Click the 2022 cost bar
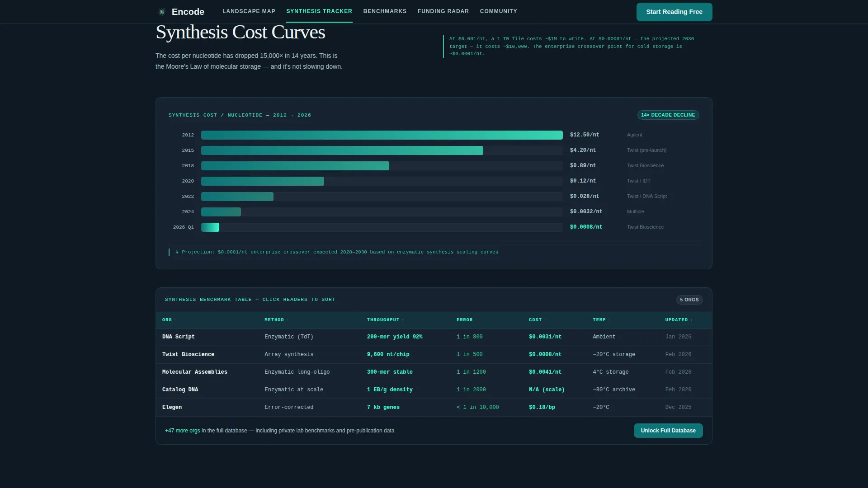868x488 pixels. [237, 197]
